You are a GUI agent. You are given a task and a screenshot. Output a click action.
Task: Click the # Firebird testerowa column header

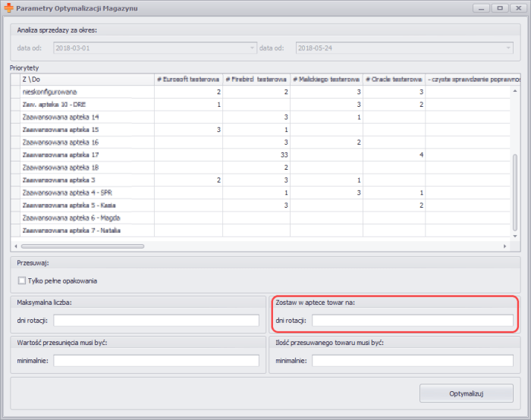tap(256, 79)
